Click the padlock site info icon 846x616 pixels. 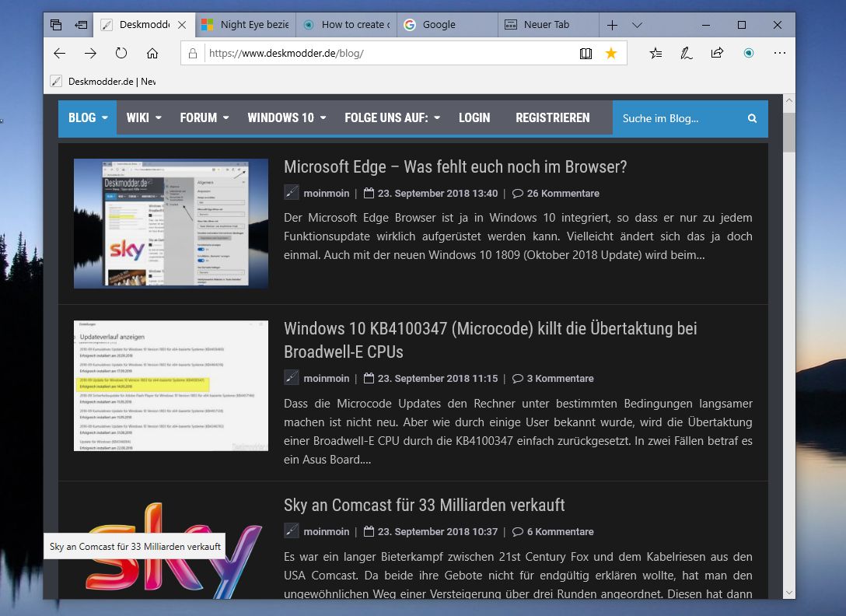[193, 53]
